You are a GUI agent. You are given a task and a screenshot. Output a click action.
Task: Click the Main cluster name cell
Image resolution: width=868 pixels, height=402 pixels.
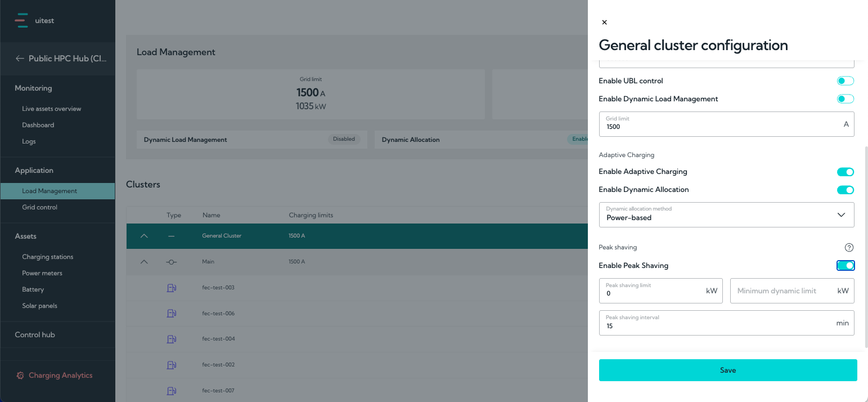click(x=208, y=262)
